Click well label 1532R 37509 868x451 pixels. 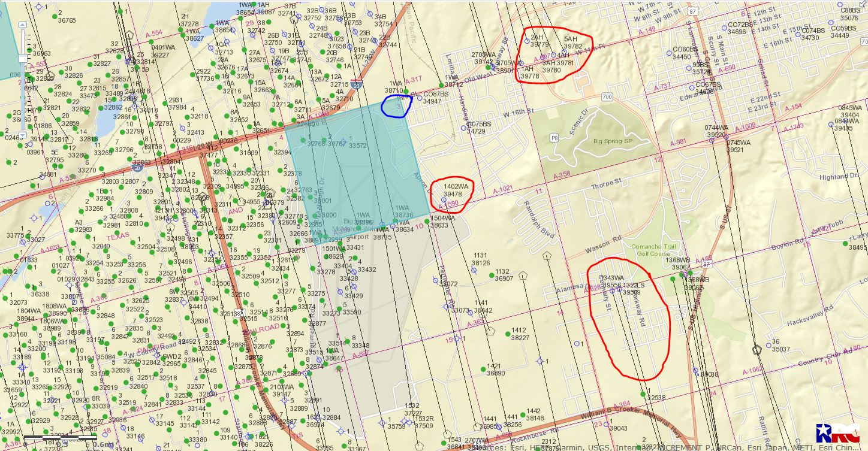click(423, 422)
